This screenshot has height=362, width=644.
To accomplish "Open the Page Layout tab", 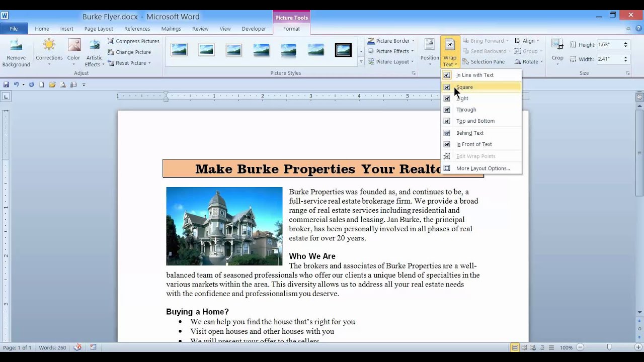I will point(99,29).
